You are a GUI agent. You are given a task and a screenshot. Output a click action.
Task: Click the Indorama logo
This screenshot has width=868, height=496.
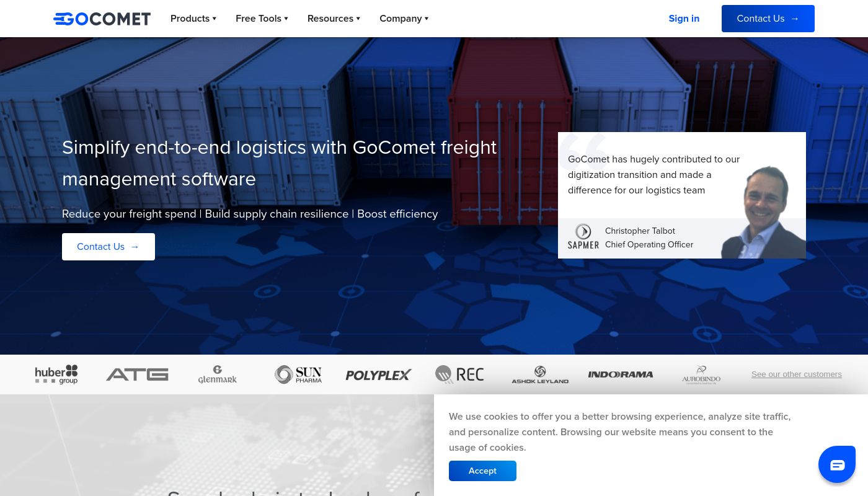click(621, 374)
